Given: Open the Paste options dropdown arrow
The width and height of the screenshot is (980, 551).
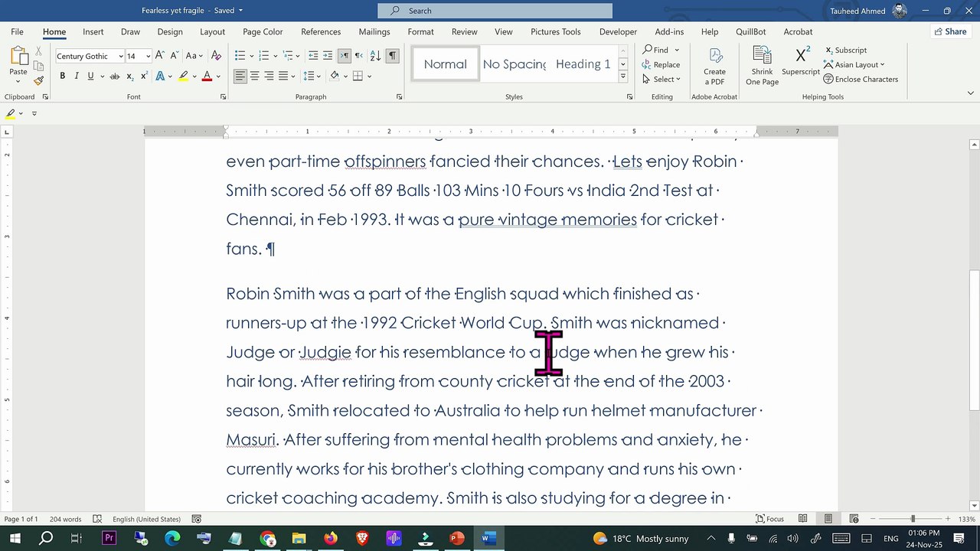Looking at the screenshot, I should coord(18,83).
